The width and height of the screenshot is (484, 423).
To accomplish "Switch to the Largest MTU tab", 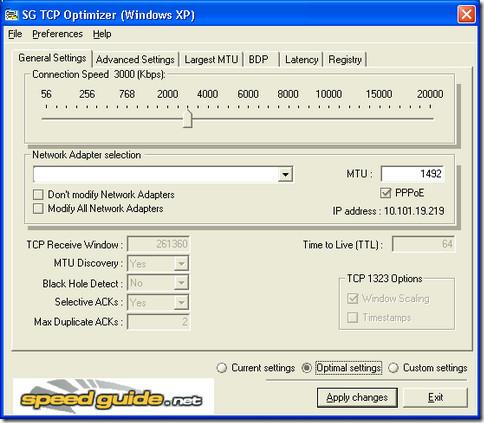I will coord(211,60).
